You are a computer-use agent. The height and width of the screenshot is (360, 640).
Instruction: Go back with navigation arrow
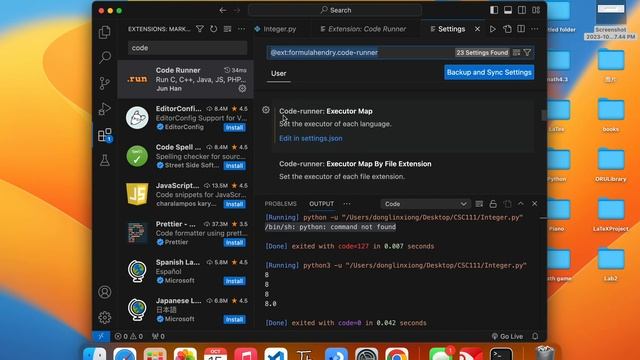[223, 10]
